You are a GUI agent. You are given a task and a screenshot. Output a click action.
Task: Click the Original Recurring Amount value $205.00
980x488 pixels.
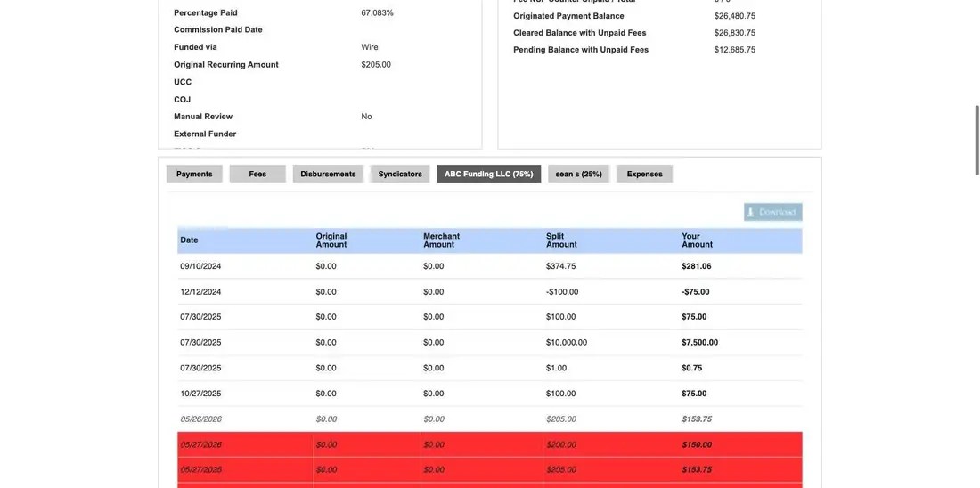376,65
